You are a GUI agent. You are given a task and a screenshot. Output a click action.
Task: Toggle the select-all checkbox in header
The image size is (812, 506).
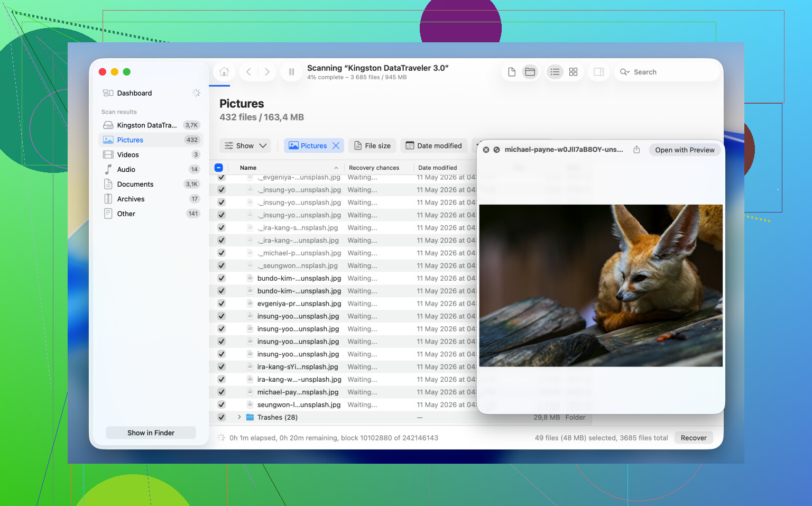(219, 168)
